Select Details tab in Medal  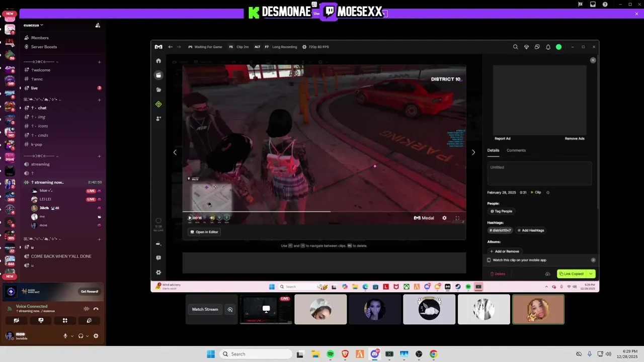tap(493, 150)
